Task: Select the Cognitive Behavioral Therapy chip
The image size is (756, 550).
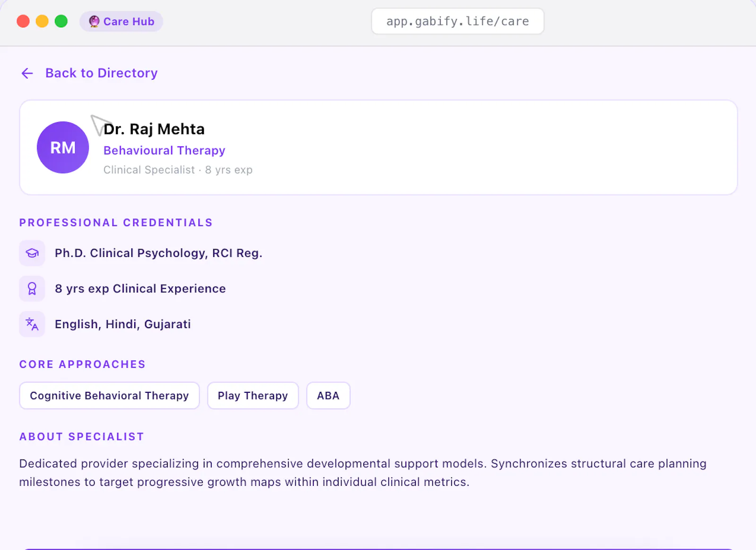Action: click(109, 396)
